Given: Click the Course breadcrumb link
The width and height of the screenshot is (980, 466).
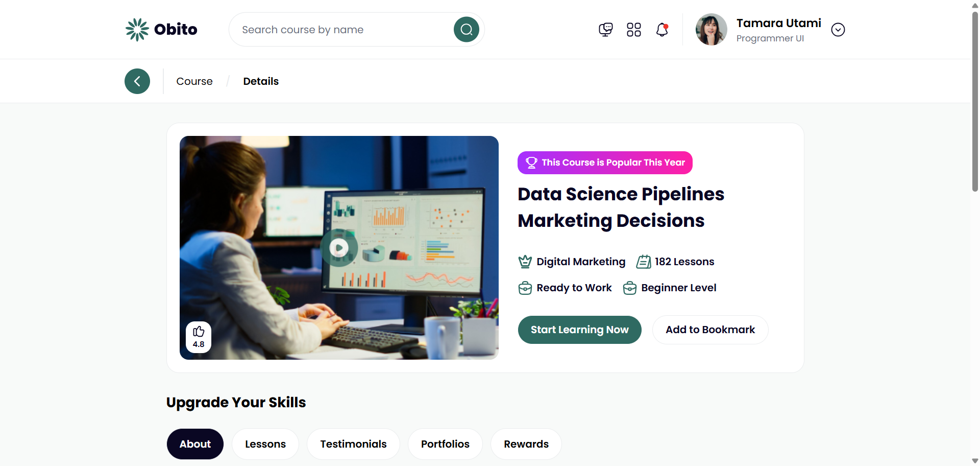Looking at the screenshot, I should 194,81.
